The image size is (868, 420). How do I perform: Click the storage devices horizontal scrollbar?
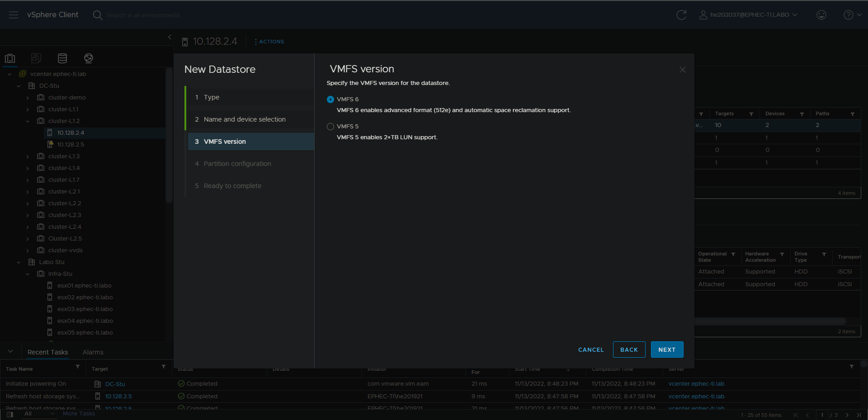(x=771, y=321)
